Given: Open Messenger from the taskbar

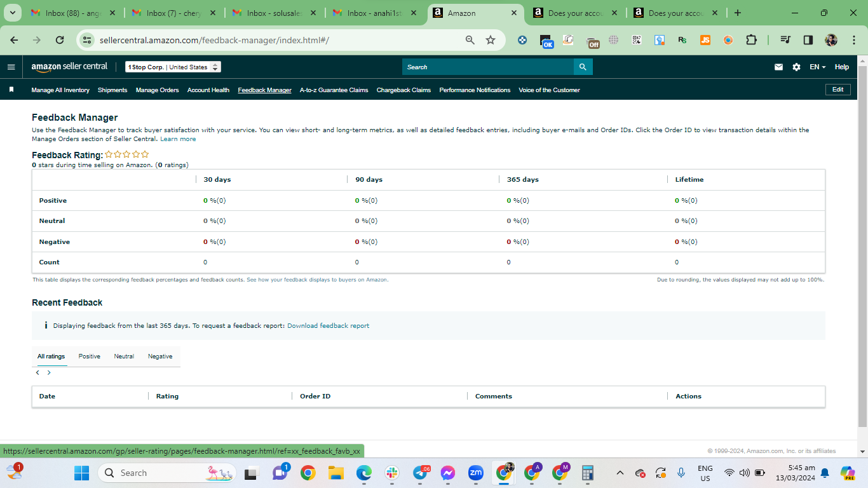Looking at the screenshot, I should (x=448, y=473).
